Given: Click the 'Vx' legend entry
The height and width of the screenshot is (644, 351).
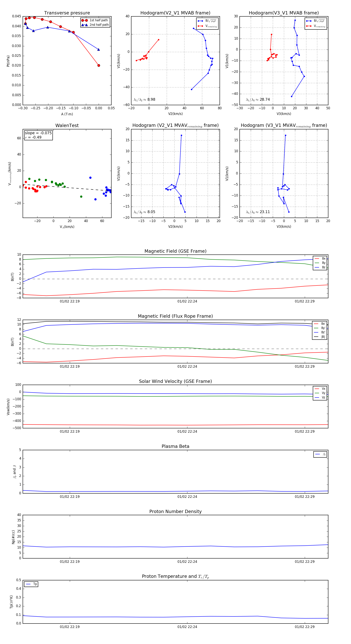Looking at the screenshot, I should (320, 389).
